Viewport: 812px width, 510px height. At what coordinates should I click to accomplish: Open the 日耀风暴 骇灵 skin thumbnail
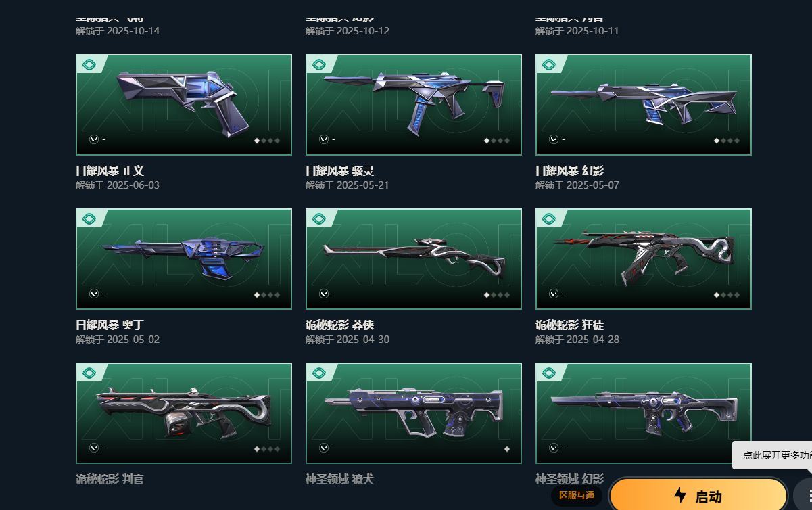coord(414,105)
